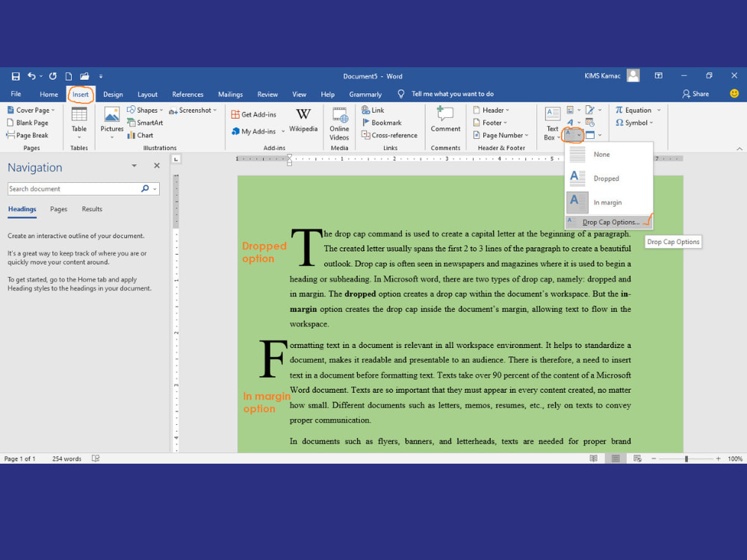
Task: Insert a Cross-reference
Action: click(389, 135)
